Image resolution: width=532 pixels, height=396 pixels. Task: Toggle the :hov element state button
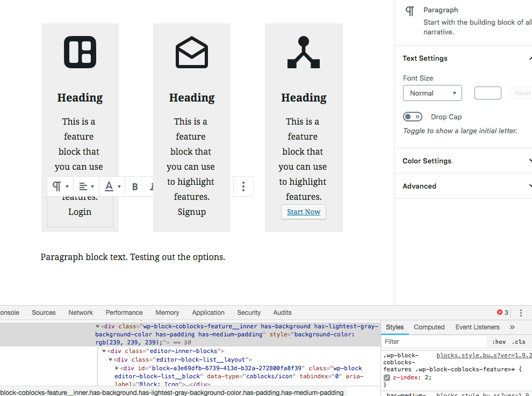pyautogui.click(x=499, y=342)
